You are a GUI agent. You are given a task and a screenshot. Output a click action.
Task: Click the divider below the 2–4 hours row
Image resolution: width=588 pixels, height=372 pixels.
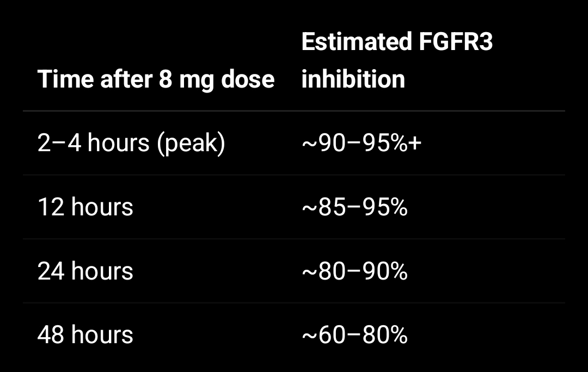(294, 175)
